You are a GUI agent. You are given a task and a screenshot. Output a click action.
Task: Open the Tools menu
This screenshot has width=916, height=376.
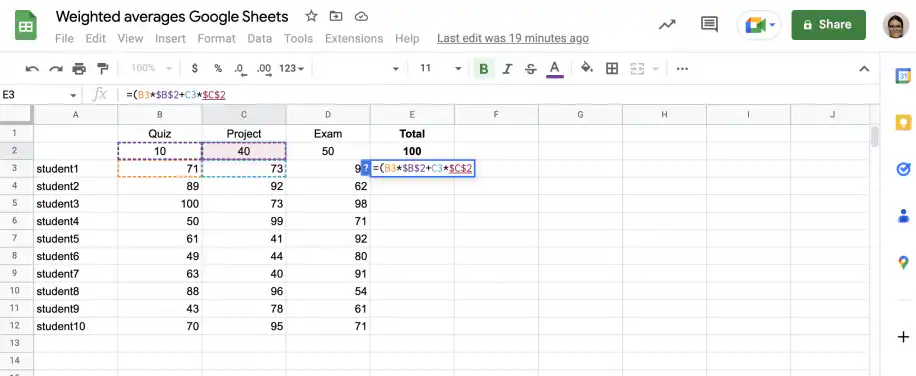[x=299, y=39]
